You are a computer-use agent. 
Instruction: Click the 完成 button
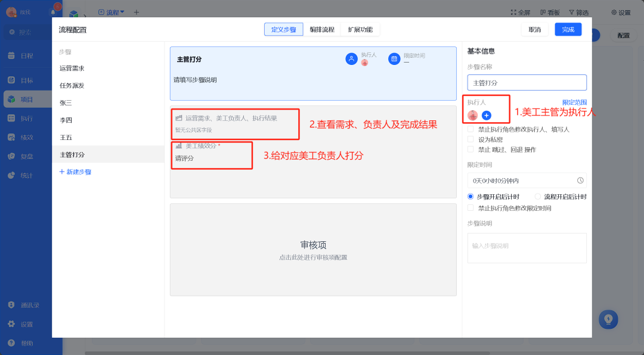pos(568,29)
